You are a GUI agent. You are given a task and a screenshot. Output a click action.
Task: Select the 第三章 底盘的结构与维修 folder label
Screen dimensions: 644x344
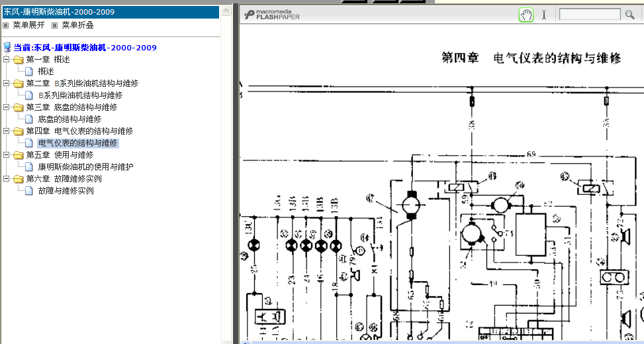[71, 107]
